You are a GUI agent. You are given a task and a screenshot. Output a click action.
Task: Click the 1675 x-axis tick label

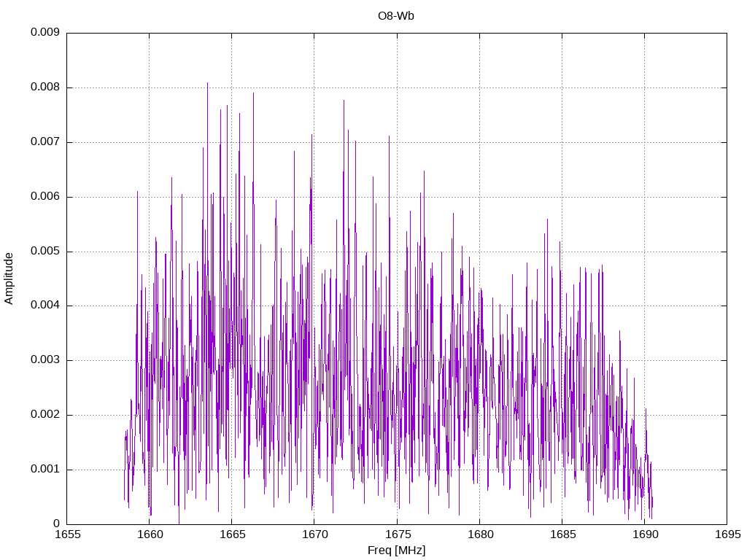(x=398, y=534)
